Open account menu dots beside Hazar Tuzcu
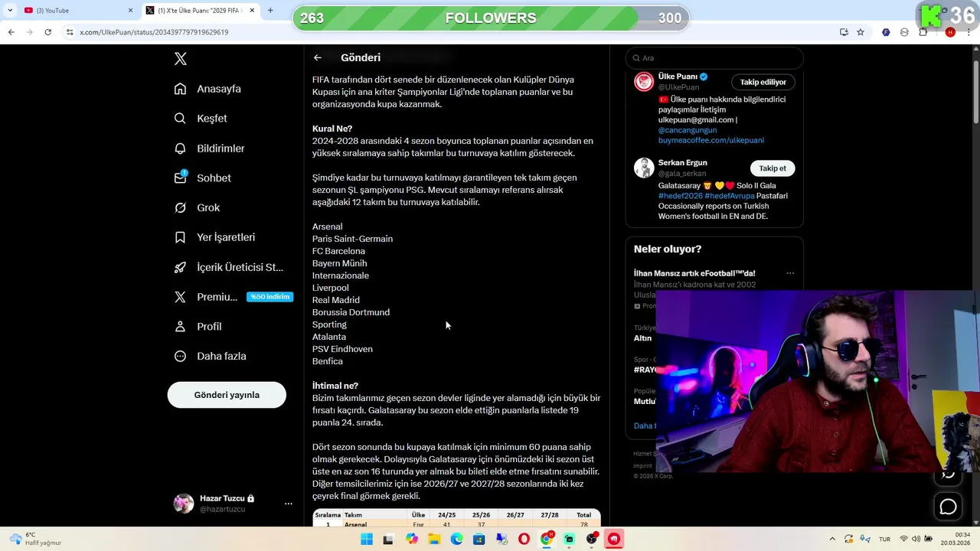 click(x=289, y=504)
